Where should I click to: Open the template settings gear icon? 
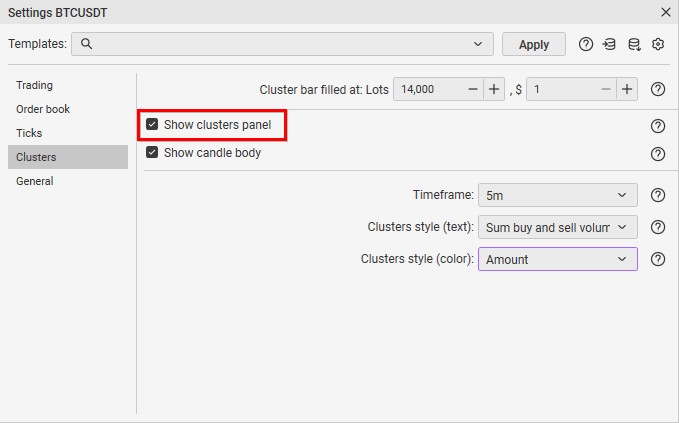coord(658,44)
